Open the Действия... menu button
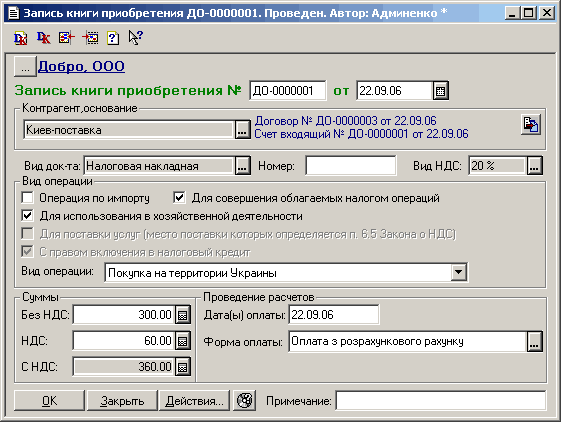Image resolution: width=561 pixels, height=422 pixels. 194,401
